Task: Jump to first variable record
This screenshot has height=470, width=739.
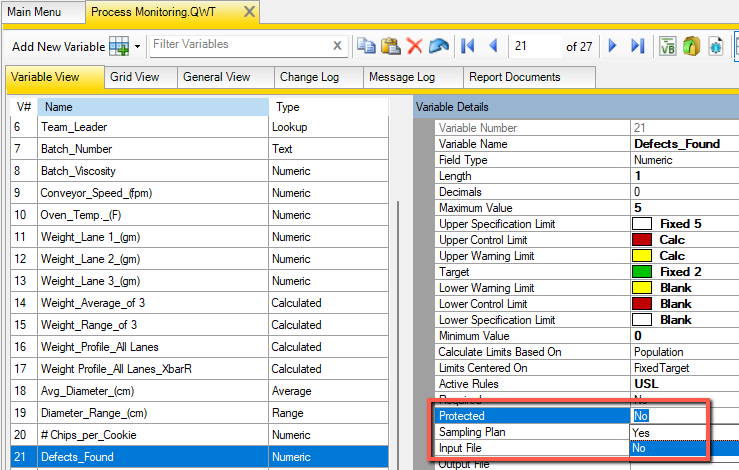Action: (x=468, y=46)
